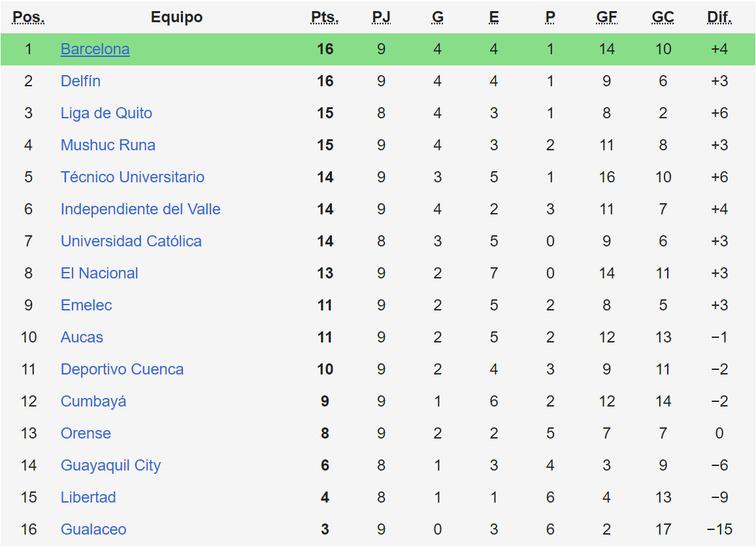Select the Mushuc Runa link
The width and height of the screenshot is (756, 547).
pos(108,145)
